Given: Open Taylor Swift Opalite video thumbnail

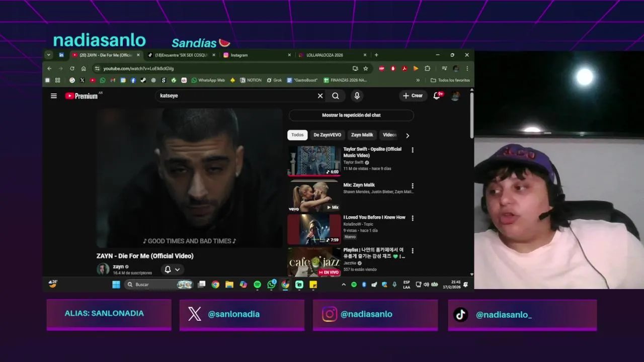Looking at the screenshot, I should point(314,160).
